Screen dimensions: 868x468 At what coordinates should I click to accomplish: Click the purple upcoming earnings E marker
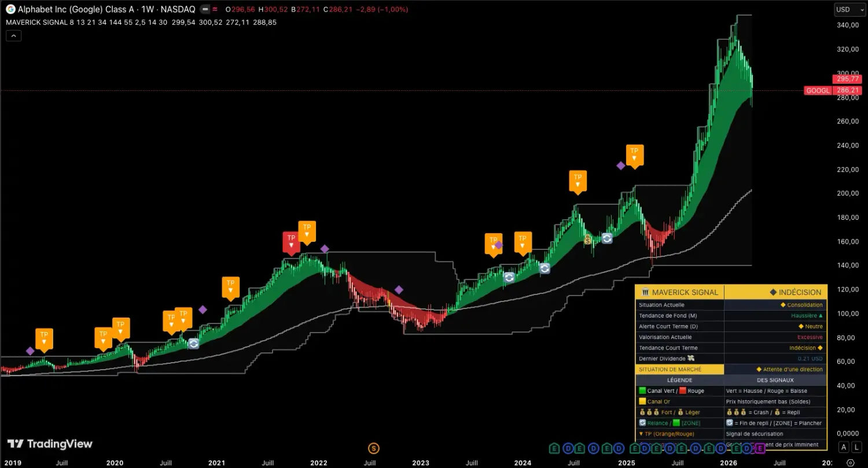click(x=760, y=448)
